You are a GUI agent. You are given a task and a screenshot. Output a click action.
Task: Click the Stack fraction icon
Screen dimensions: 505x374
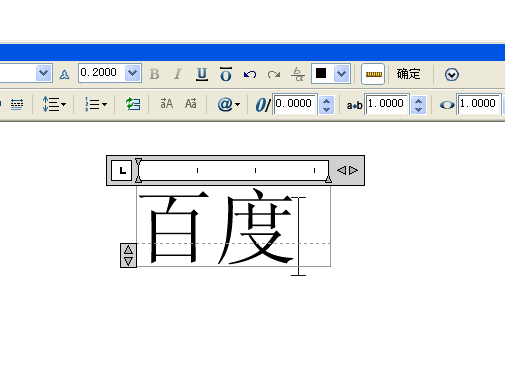[x=298, y=74]
